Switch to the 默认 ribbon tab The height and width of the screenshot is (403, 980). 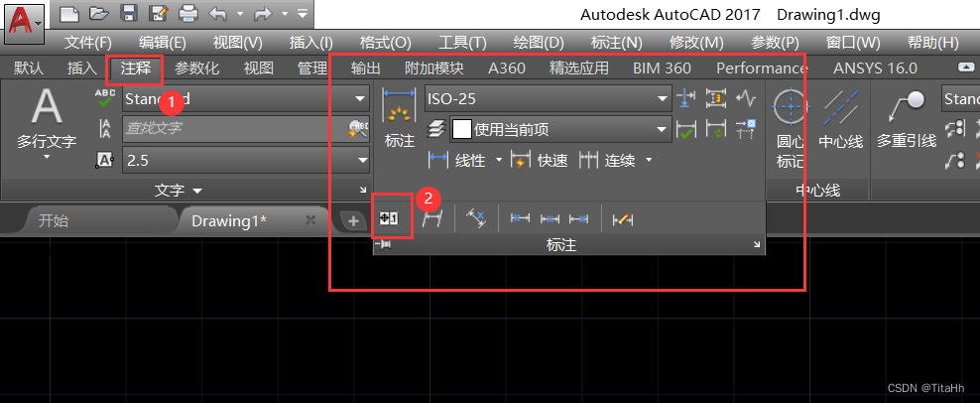pos(29,68)
